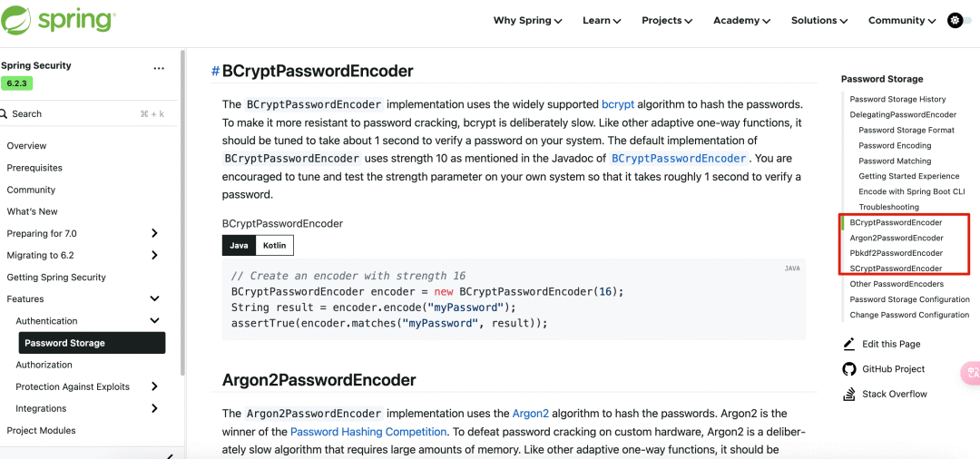
Task: Switch code sample to Kotlin tab
Action: (274, 246)
